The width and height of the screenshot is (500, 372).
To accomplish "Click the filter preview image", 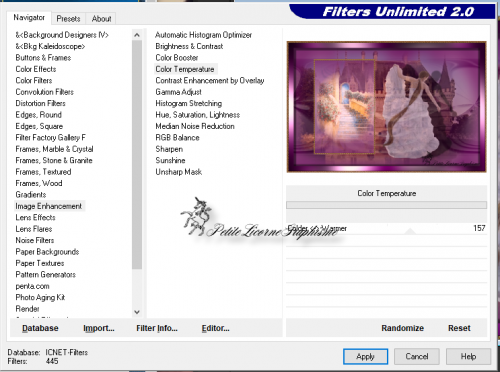I will (386, 107).
